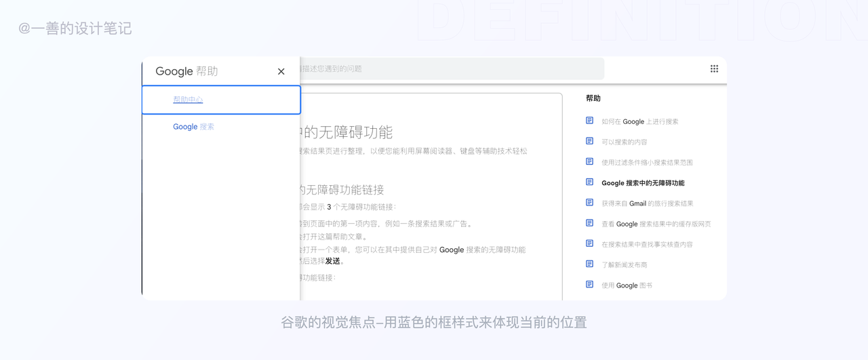Click document icon beside 缓存版网页 article

click(589, 223)
